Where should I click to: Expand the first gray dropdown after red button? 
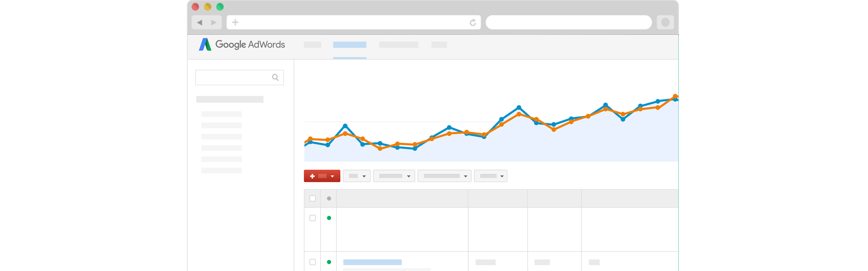point(357,176)
